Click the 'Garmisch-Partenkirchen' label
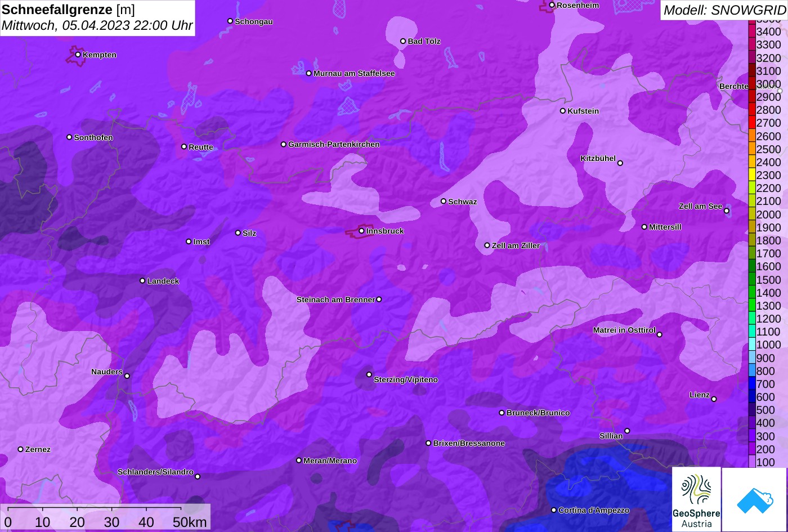788x532 pixels. point(334,144)
